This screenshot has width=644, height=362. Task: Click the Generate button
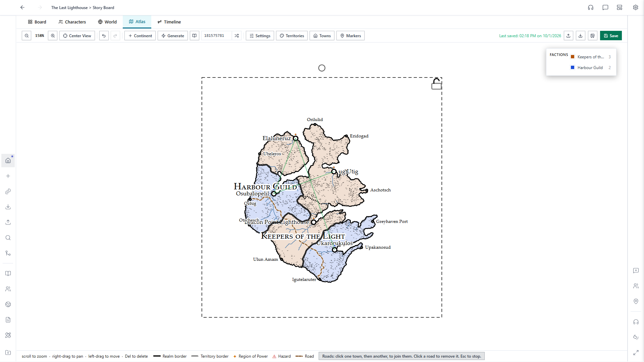pyautogui.click(x=173, y=36)
